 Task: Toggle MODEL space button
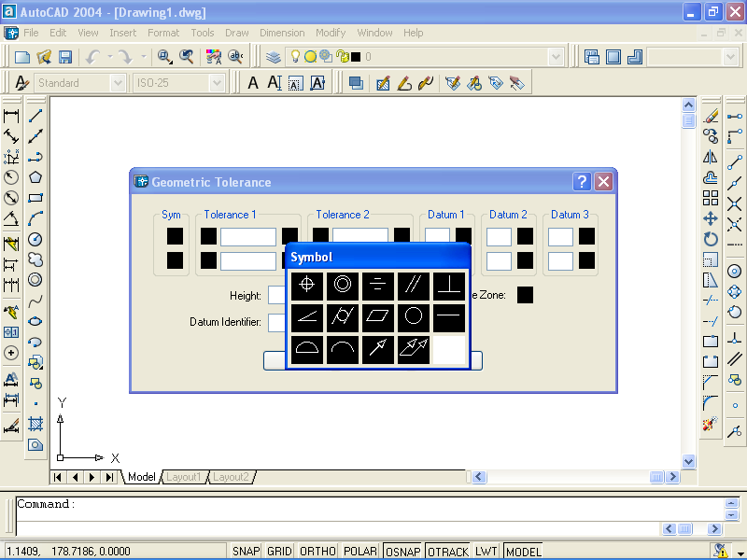pyautogui.click(x=523, y=552)
